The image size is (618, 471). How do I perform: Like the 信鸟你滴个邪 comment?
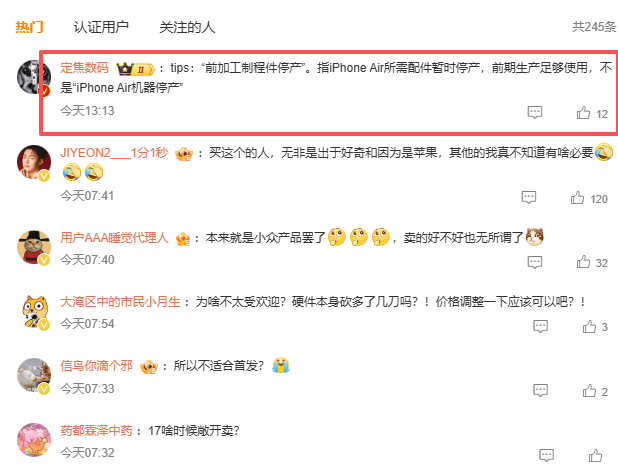tap(589, 391)
